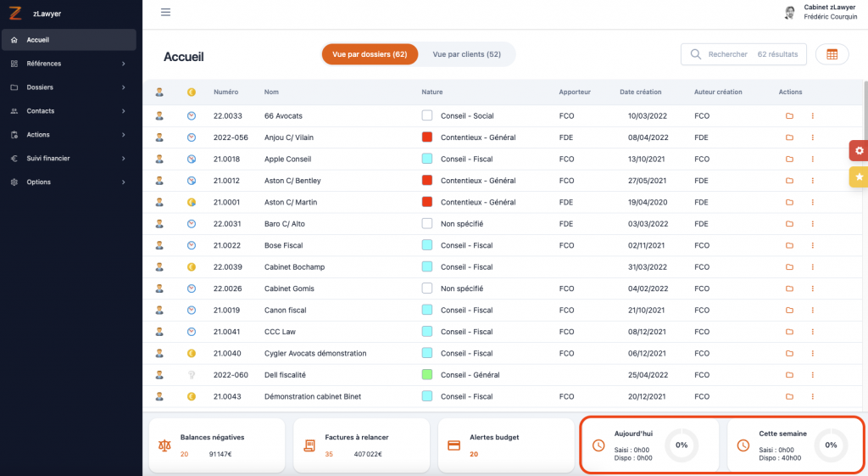Screen dimensions: 868x476
Task: Click the user avatar in header
Action: (790, 12)
